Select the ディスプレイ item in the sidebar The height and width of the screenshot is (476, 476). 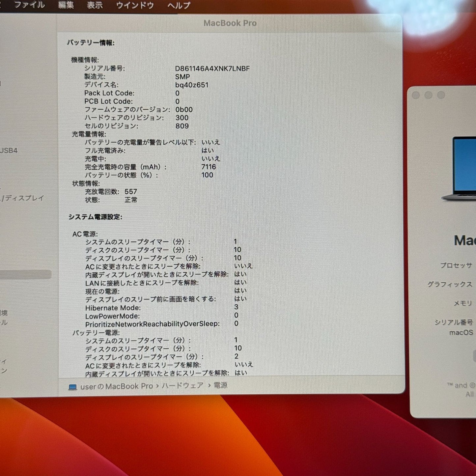pos(24,198)
